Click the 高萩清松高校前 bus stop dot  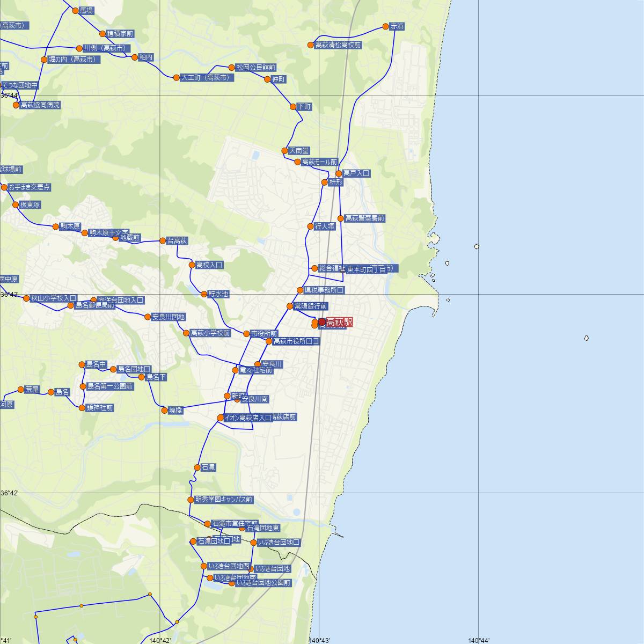coord(310,45)
